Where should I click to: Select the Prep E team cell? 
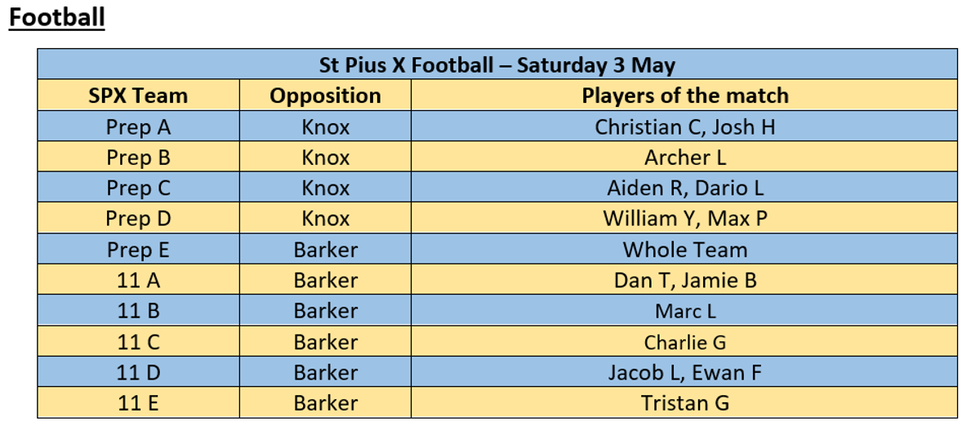coord(138,249)
